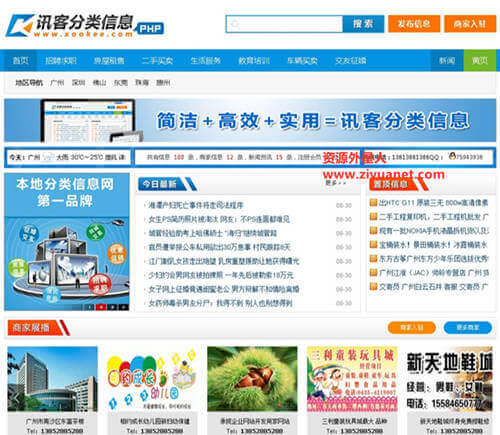Open news item starting 女药师毒杀男友
Image resolution: width=500 pixels, height=435 pixels.
point(220,303)
